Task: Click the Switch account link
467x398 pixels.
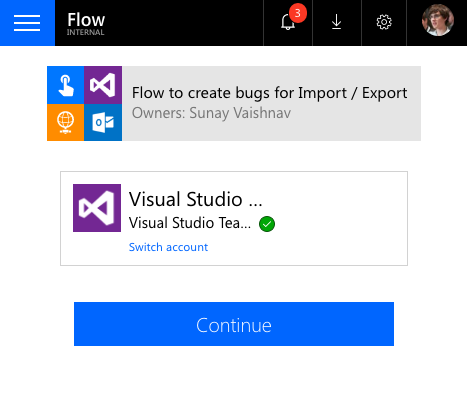Action: point(168,247)
